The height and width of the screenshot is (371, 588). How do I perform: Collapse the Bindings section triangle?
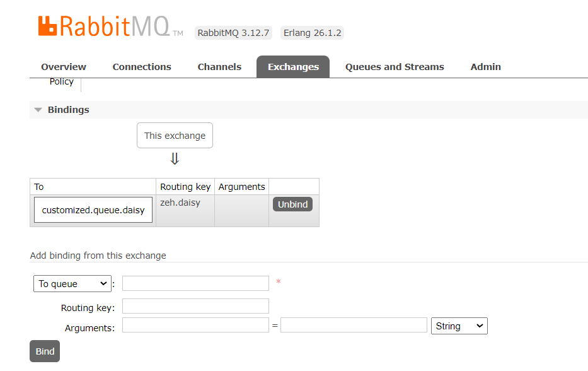pyautogui.click(x=38, y=110)
